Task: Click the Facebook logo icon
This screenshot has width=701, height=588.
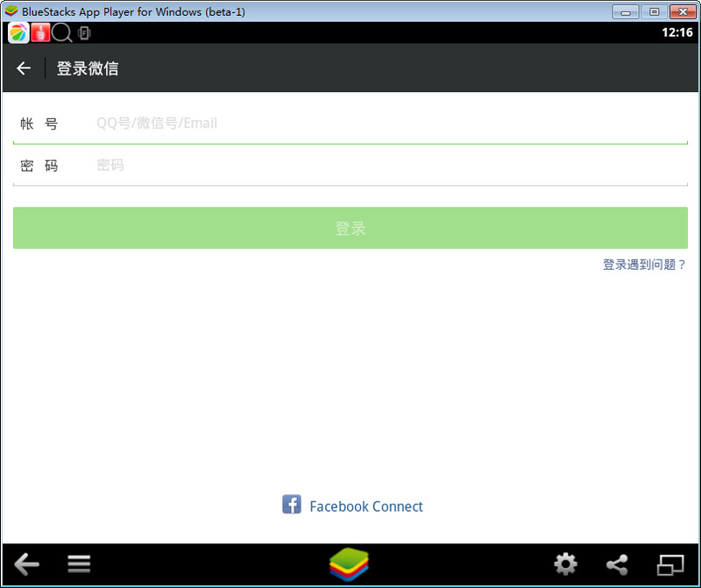Action: pos(292,505)
